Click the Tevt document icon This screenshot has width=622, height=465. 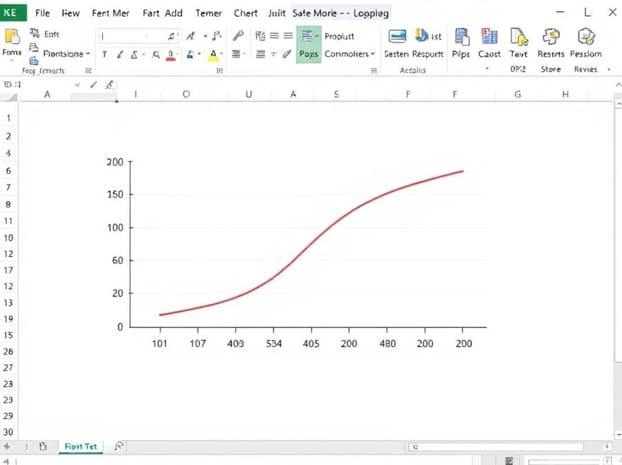(519, 37)
